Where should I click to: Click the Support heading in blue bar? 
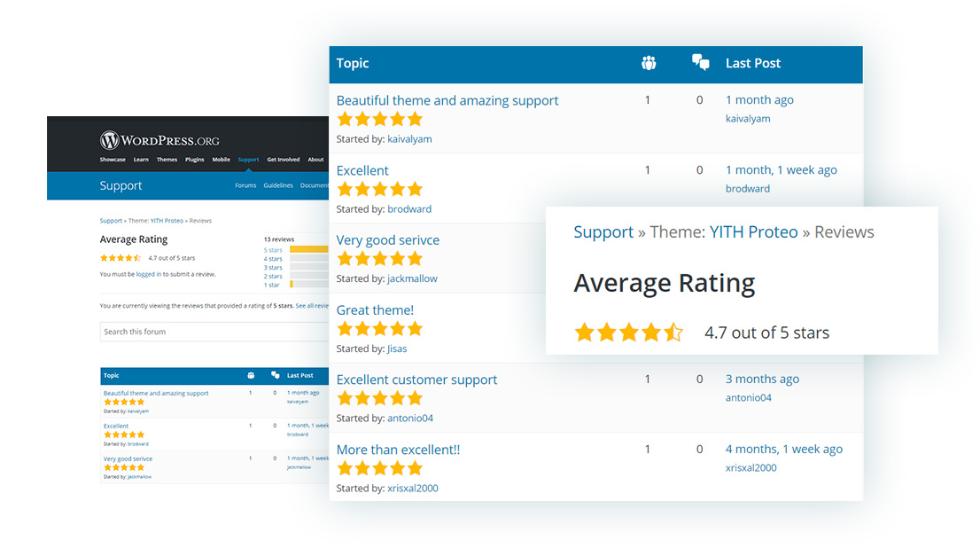click(x=121, y=185)
